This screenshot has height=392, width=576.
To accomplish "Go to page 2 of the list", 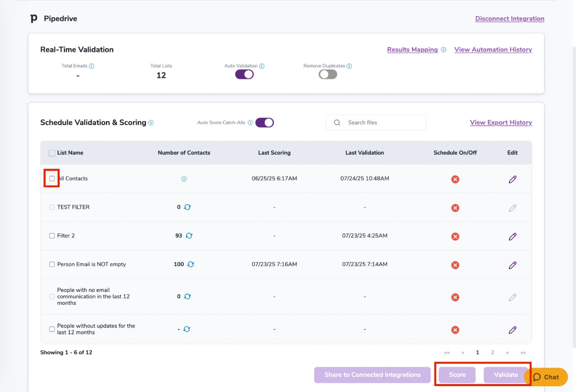I will click(x=492, y=353).
